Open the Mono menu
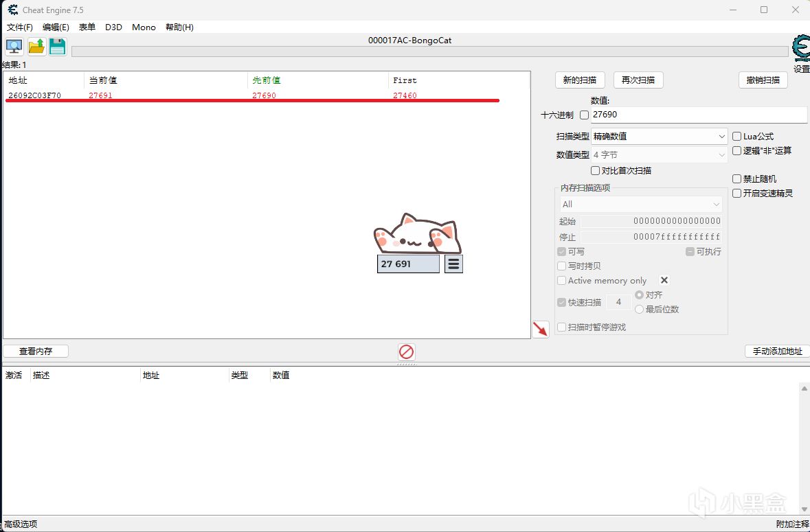The image size is (810, 532). click(144, 27)
